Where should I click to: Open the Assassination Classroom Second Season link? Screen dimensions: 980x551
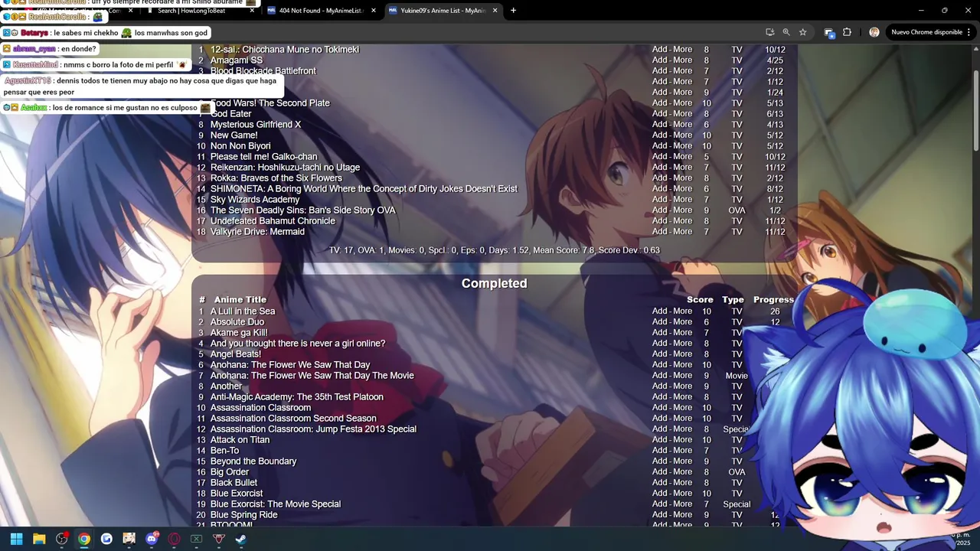(x=293, y=419)
